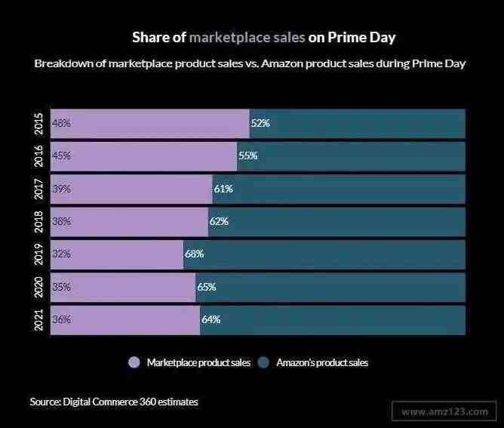Toggle the Amazon's product sales legend label
This screenshot has height=428, width=504.
click(322, 362)
